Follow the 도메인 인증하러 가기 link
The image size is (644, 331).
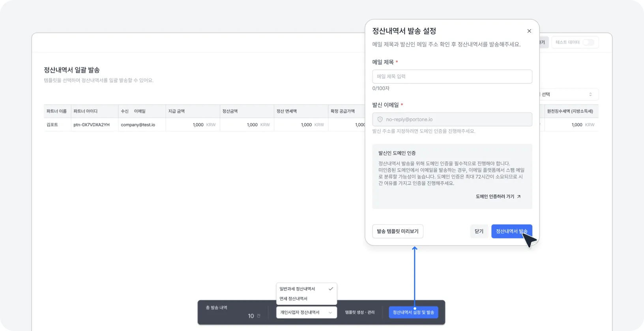[495, 197]
